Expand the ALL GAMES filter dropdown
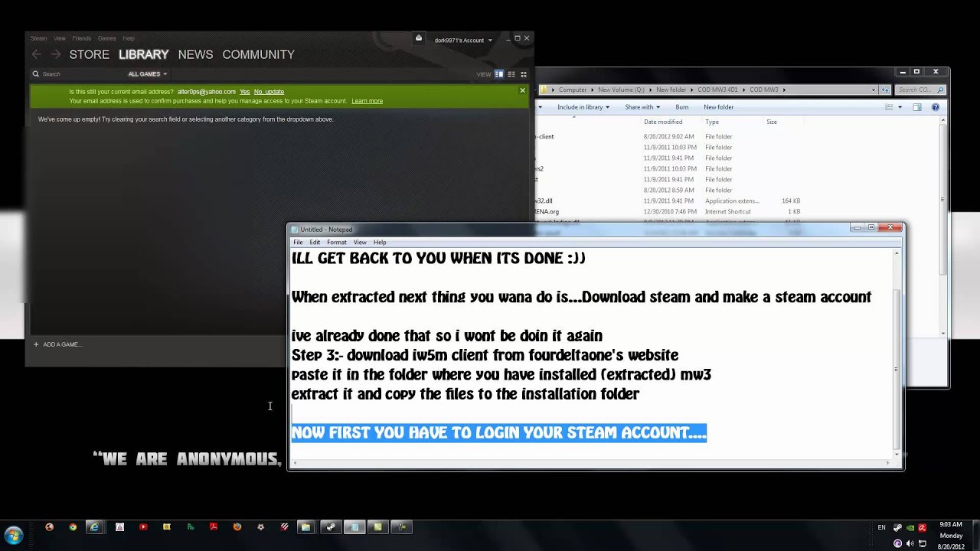980x551 pixels. click(x=147, y=74)
